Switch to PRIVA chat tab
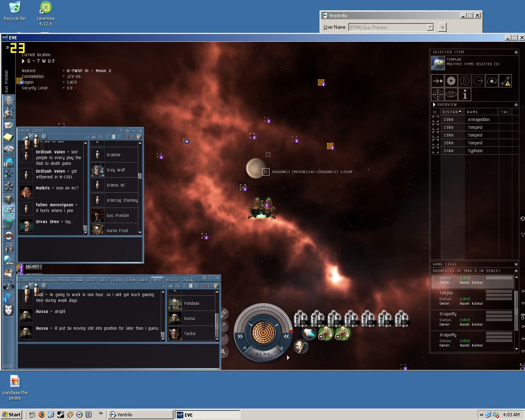Screen dimensions: 525x420 (64, 280)
